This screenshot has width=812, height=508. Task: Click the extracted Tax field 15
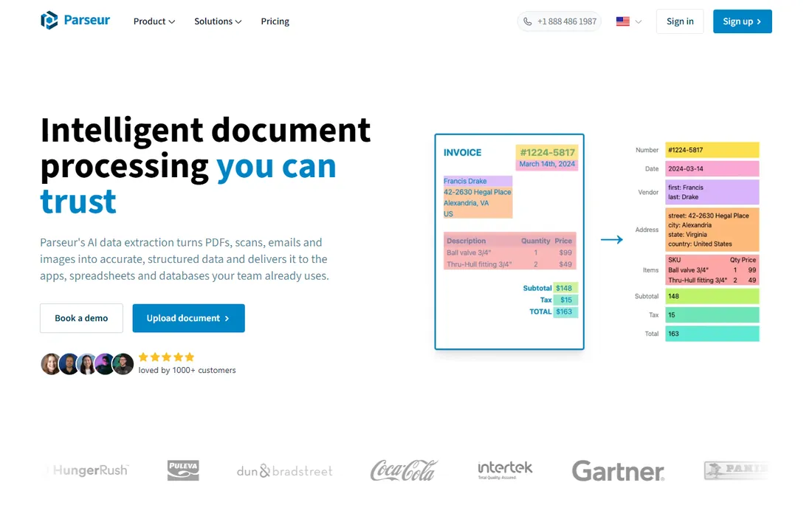(712, 315)
